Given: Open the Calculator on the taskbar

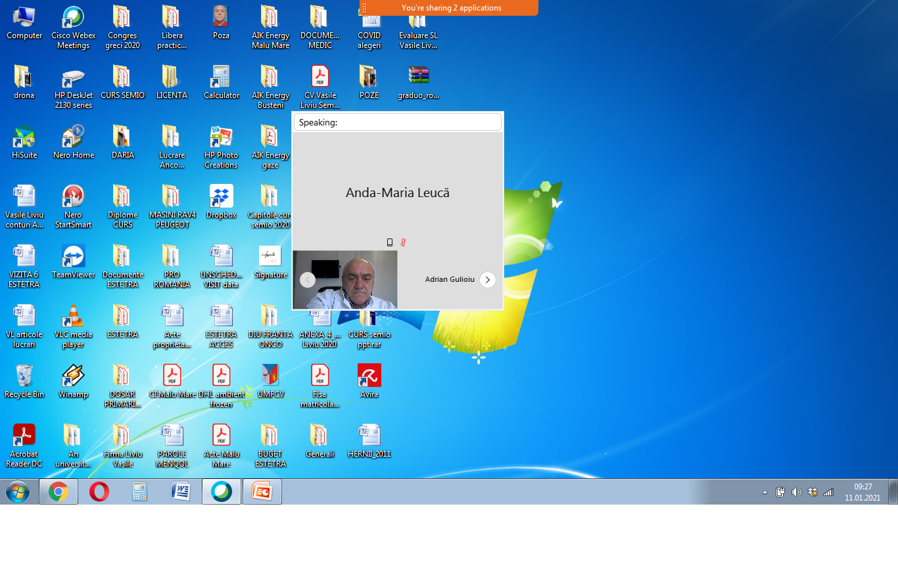Looking at the screenshot, I should (139, 491).
